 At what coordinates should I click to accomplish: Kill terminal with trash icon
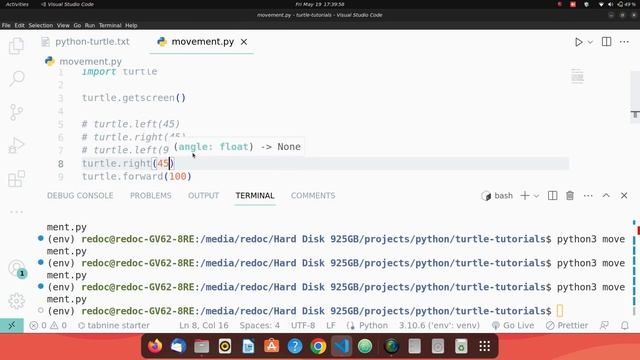click(570, 196)
